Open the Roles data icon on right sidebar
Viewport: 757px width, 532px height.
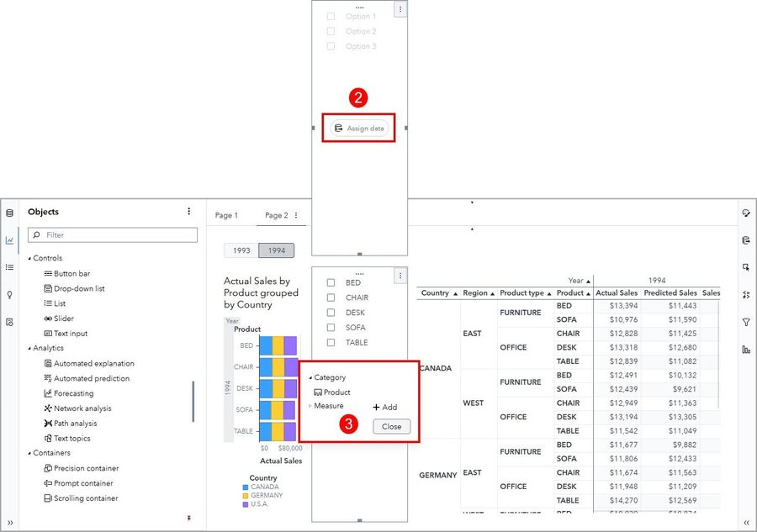[x=746, y=240]
